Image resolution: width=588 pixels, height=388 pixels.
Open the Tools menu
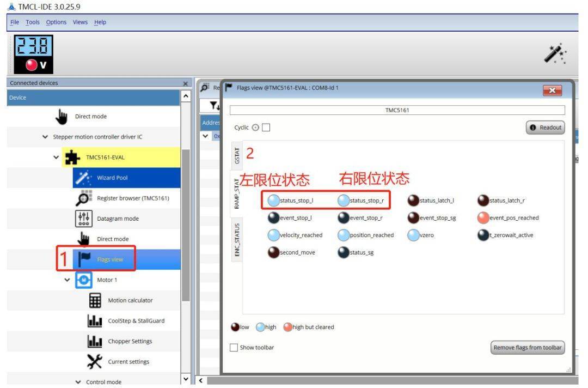tap(33, 22)
